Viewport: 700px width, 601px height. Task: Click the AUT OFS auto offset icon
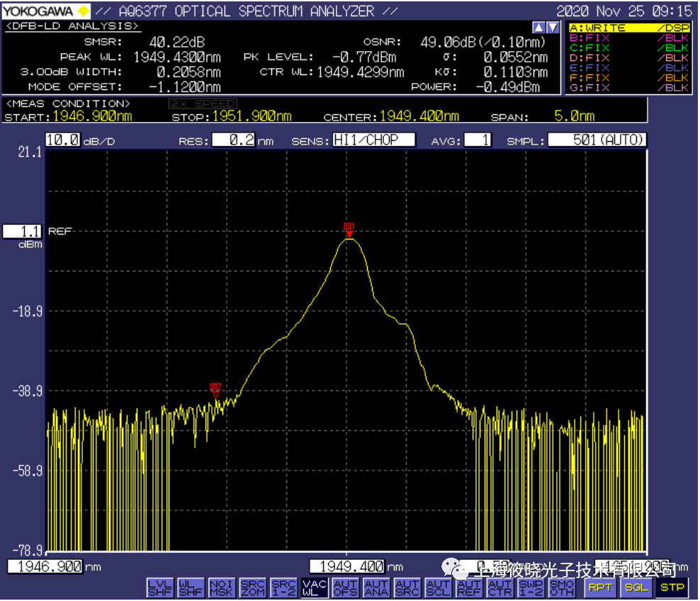pyautogui.click(x=345, y=588)
